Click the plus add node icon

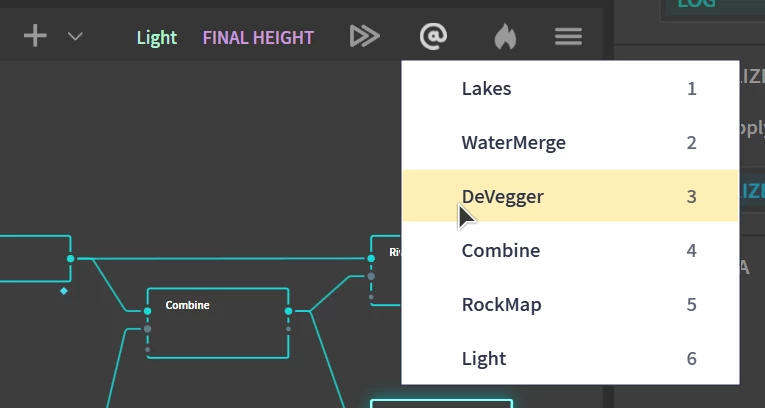tap(35, 37)
